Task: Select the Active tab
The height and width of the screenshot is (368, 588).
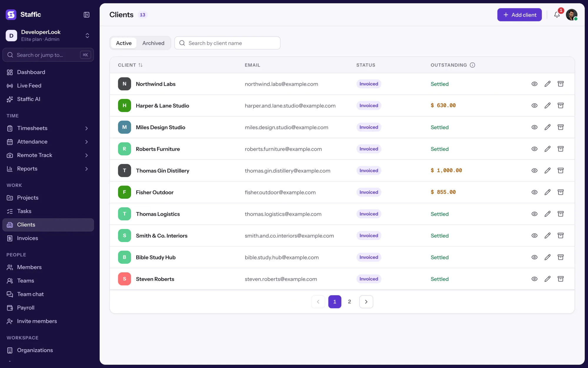Action: pyautogui.click(x=124, y=43)
